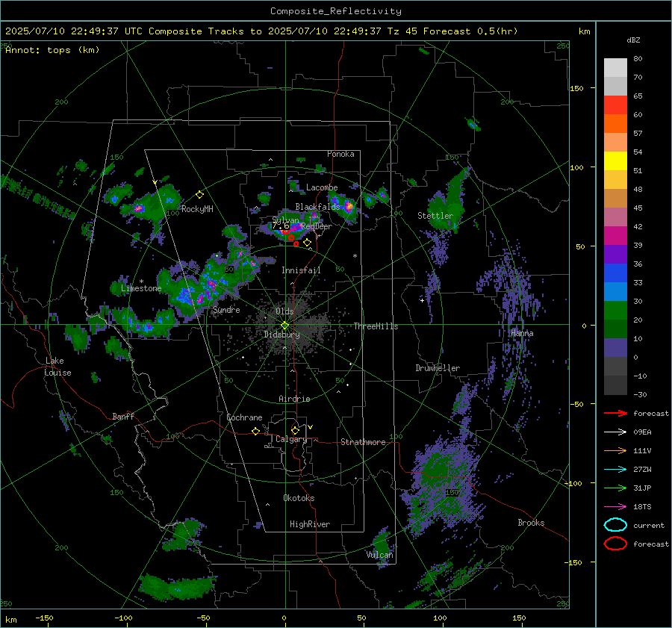This screenshot has height=628, width=672.
Task: Click the Lake Louise label
Action: click(x=58, y=367)
